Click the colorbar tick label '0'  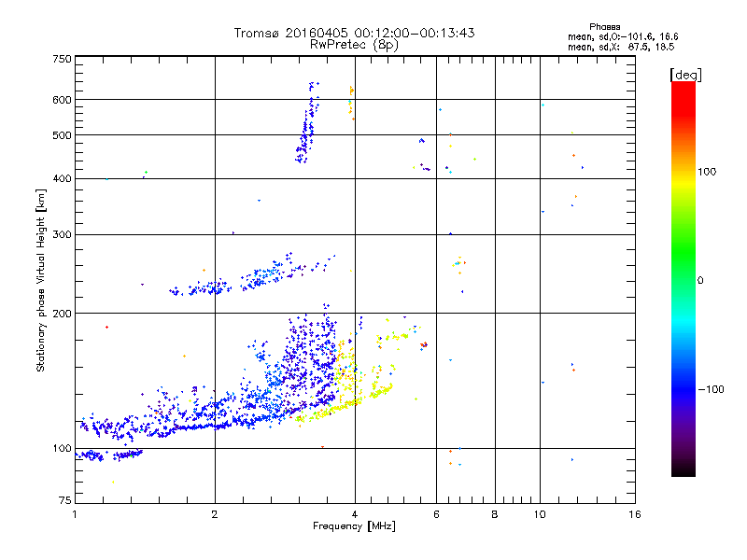tap(700, 280)
